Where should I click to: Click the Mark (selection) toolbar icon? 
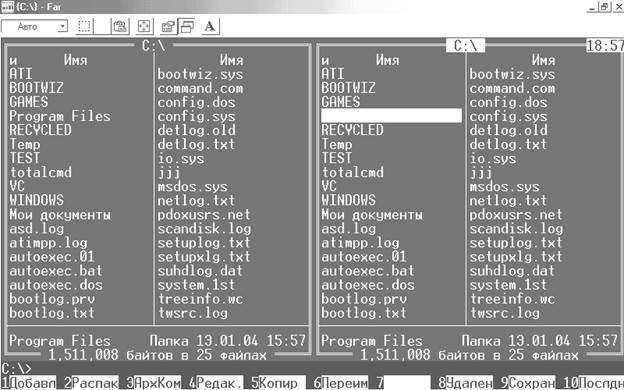tap(84, 26)
